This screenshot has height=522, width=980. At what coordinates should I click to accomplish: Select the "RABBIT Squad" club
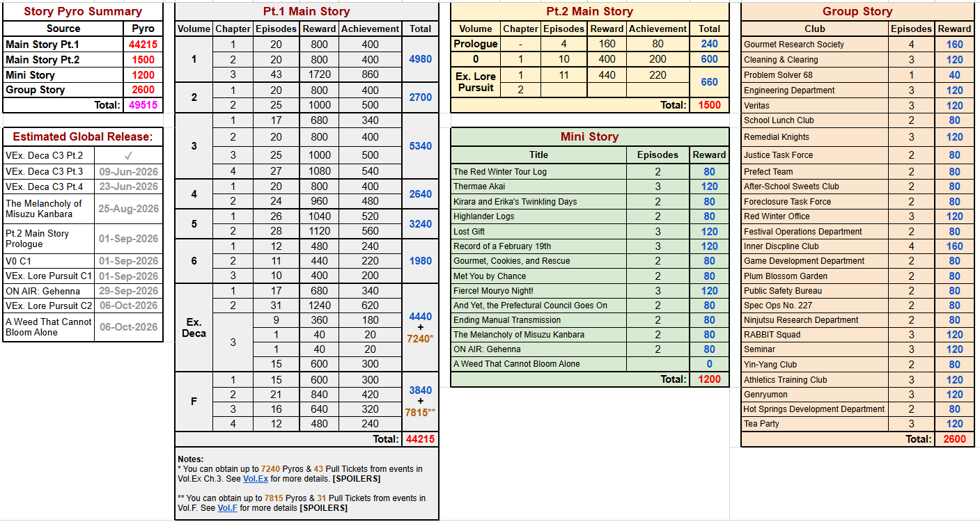(x=772, y=335)
